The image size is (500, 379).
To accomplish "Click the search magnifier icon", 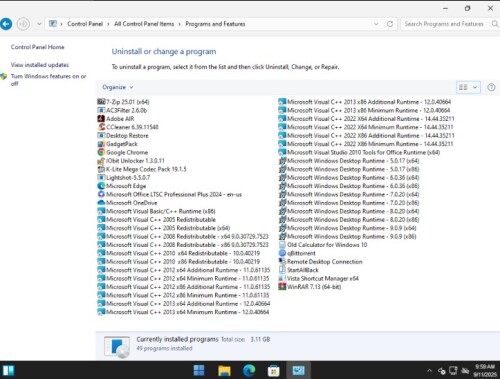I will [x=495, y=24].
